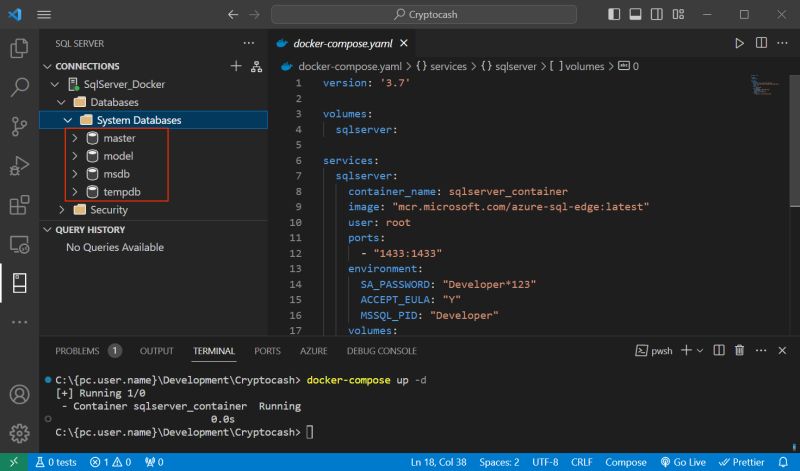Expand the model database
This screenshot has height=471, width=800.
[75, 156]
